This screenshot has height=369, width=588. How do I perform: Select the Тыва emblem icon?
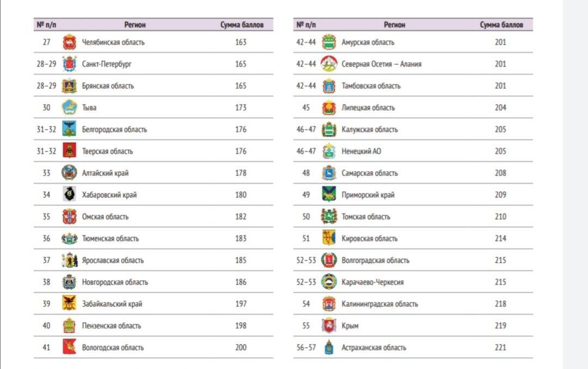coord(69,107)
